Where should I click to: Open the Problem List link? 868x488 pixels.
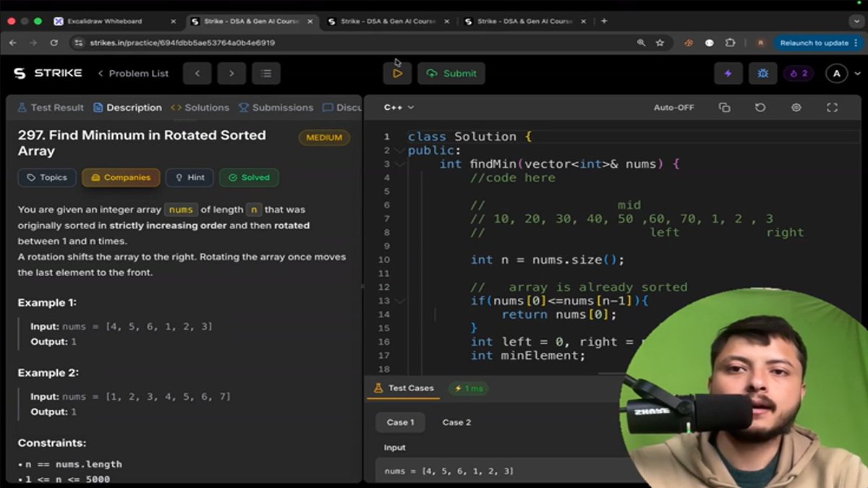(x=133, y=73)
